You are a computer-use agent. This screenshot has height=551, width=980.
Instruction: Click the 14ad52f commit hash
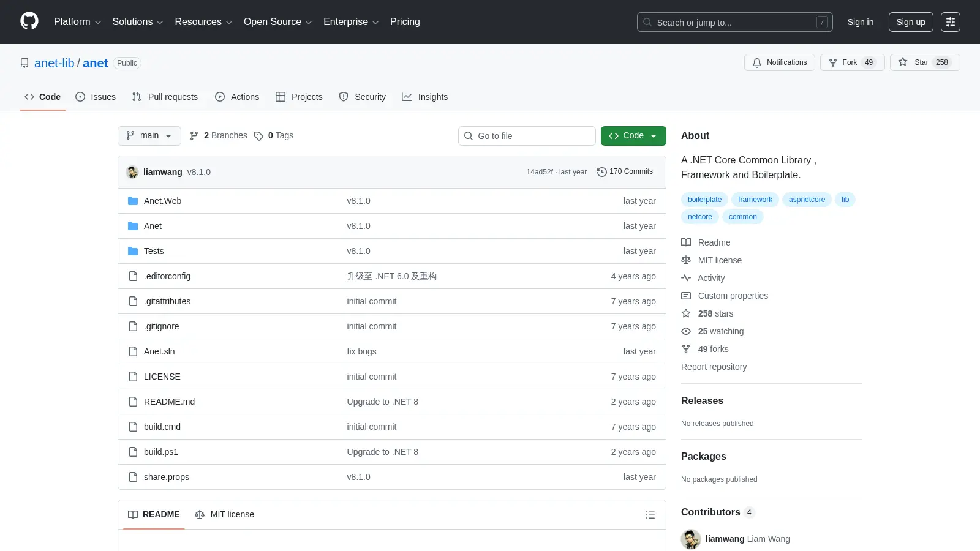coord(540,172)
